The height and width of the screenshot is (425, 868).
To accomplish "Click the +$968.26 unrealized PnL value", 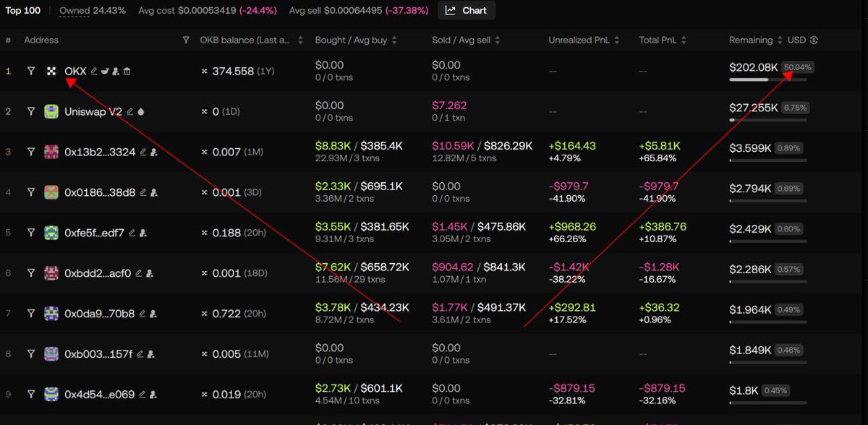I will [573, 227].
